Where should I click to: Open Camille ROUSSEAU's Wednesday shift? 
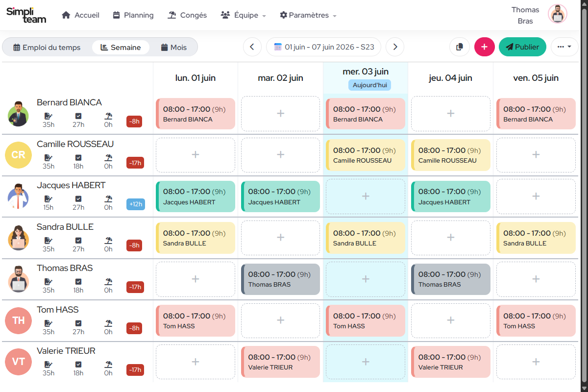[x=366, y=155]
